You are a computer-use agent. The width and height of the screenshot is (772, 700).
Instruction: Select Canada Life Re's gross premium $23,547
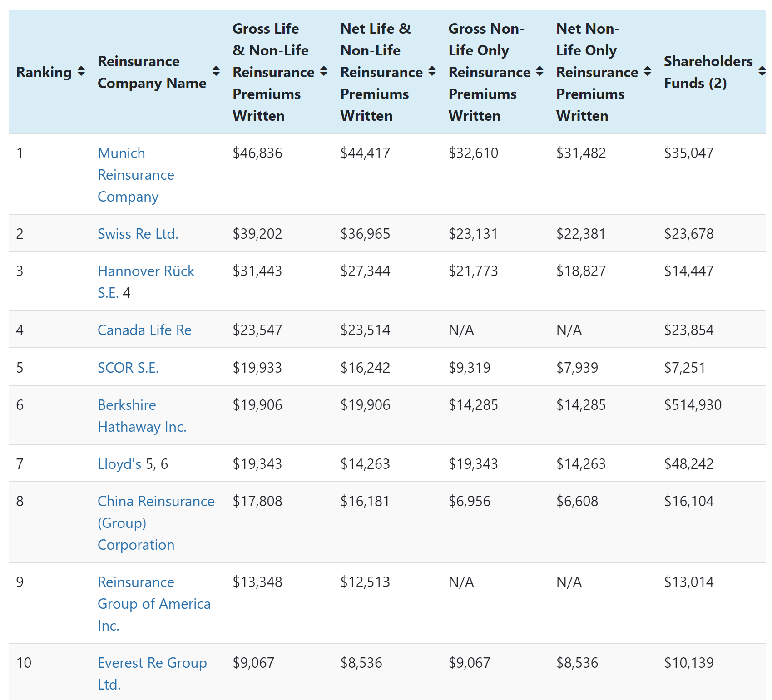(257, 330)
